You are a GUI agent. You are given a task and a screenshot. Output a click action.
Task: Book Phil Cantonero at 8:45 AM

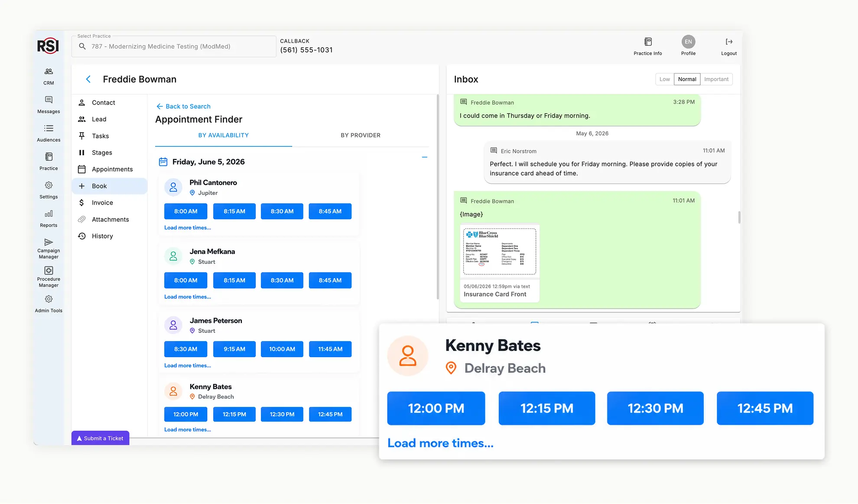[330, 211]
